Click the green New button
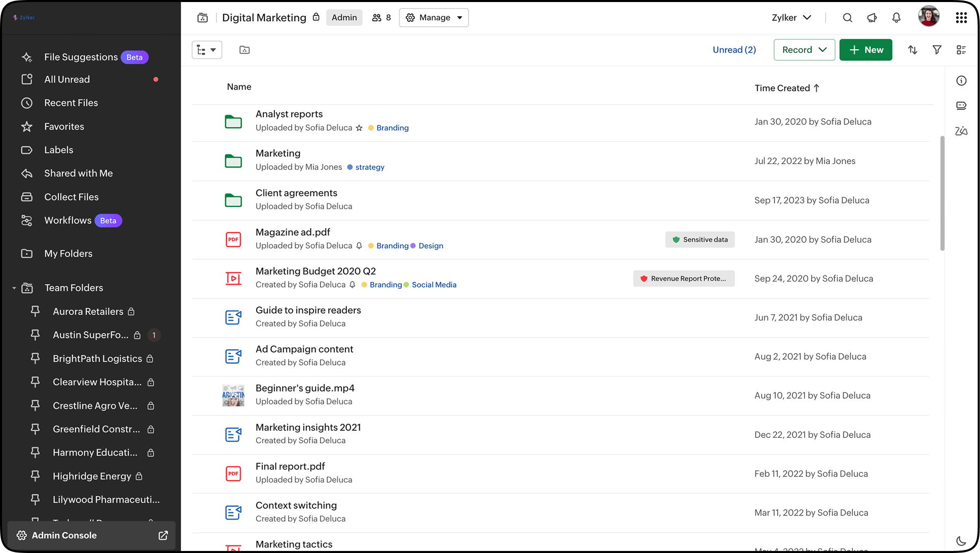 (865, 50)
